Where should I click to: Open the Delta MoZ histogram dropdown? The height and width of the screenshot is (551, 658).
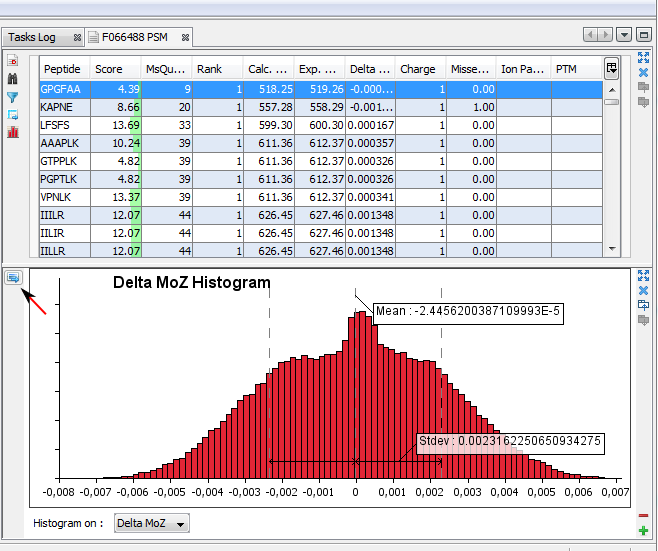(152, 523)
